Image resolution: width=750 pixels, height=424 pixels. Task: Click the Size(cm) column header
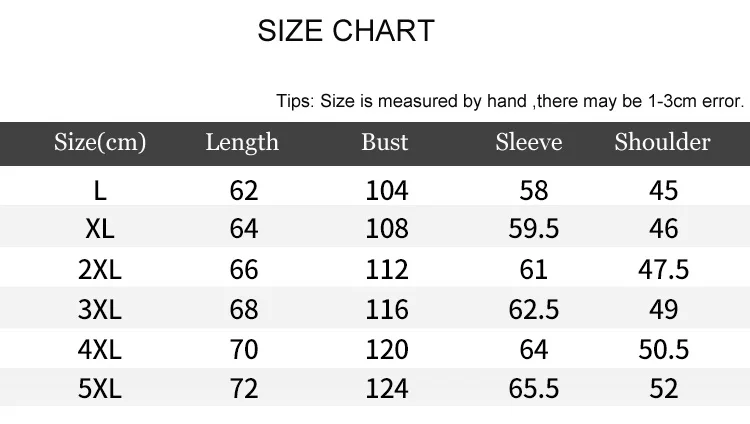click(x=99, y=142)
